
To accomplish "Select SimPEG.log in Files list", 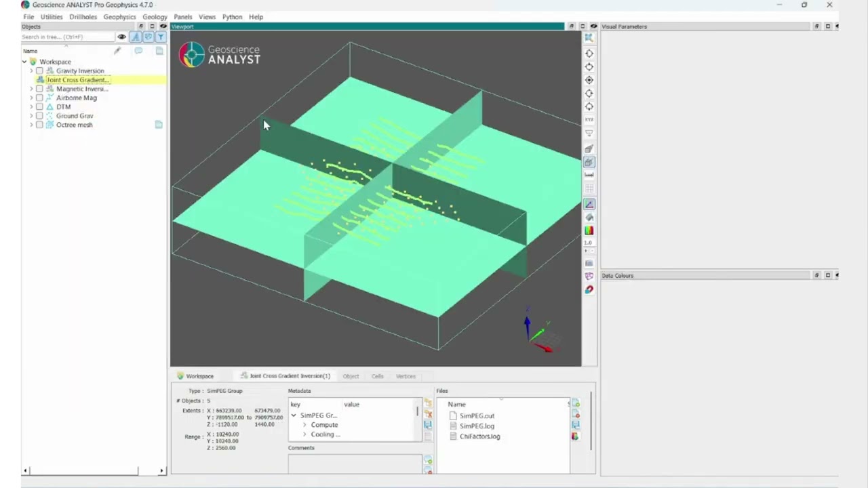I will pyautogui.click(x=477, y=426).
